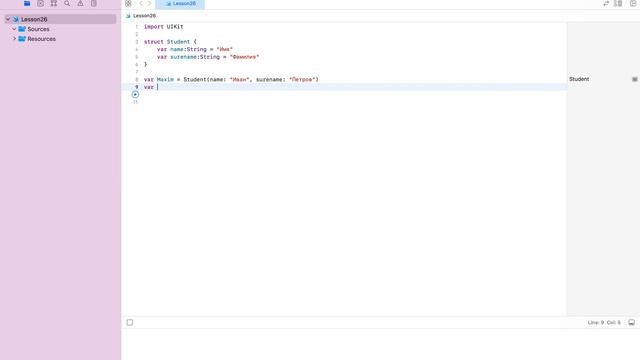The image size is (640, 360).
Task: Add a new editor pane
Action: pyautogui.click(x=633, y=3)
